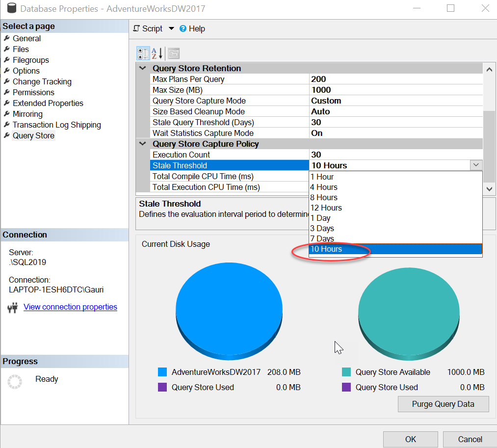Click the Help icon in toolbar
This screenshot has width=497, height=448.
183,29
